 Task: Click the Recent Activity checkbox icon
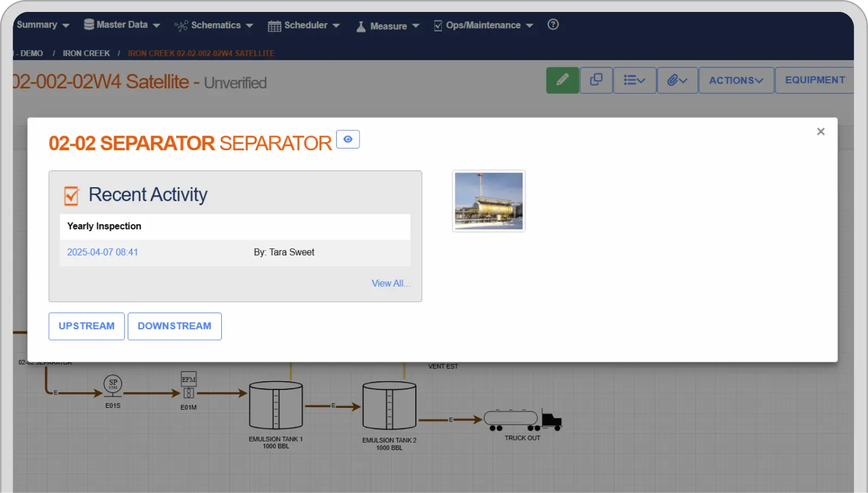(72, 195)
